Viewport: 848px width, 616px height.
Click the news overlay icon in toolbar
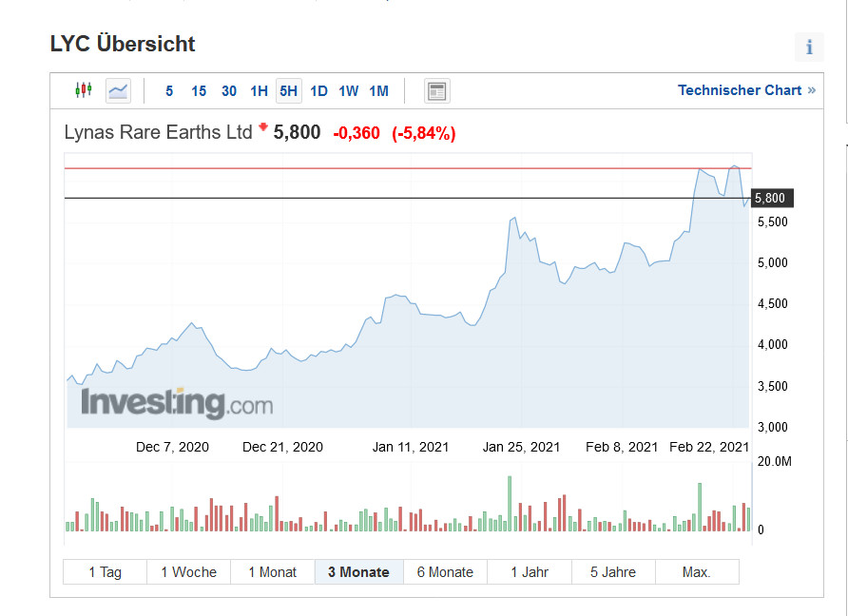(x=437, y=91)
